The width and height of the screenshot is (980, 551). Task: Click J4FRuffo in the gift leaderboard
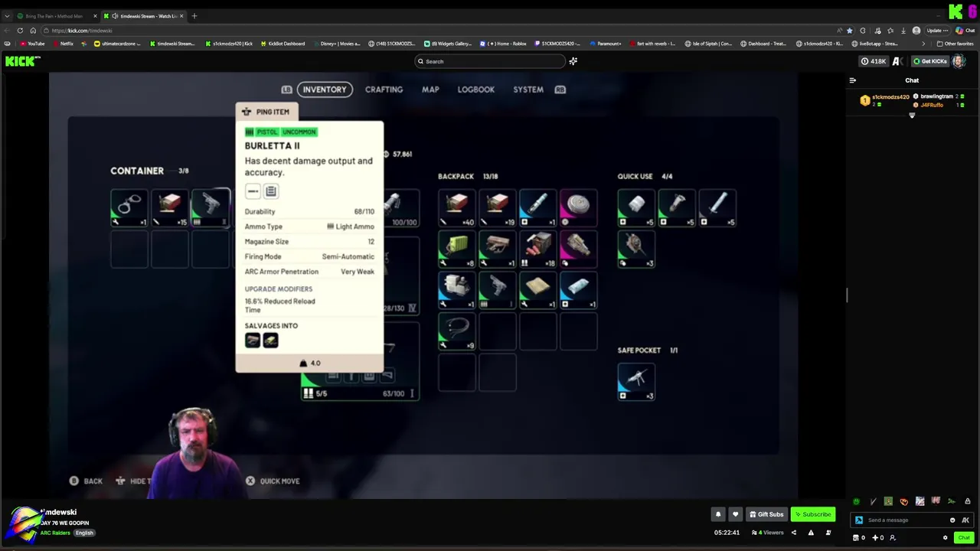pos(932,105)
